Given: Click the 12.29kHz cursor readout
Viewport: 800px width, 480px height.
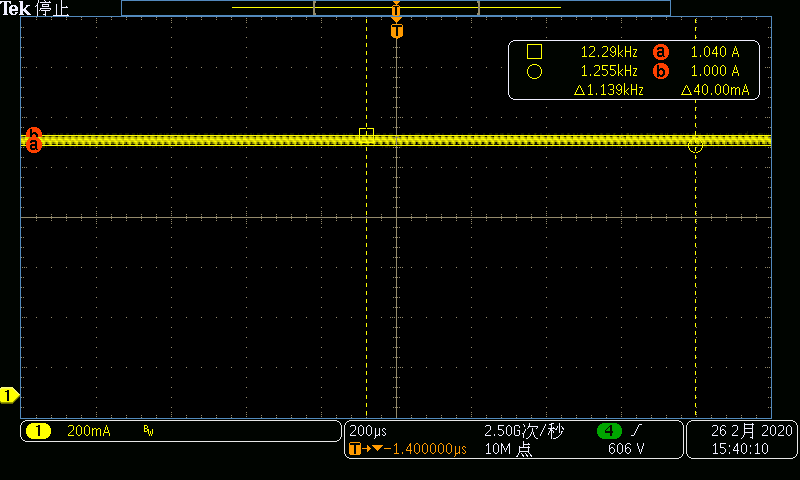Looking at the screenshot, I should pyautogui.click(x=609, y=52).
